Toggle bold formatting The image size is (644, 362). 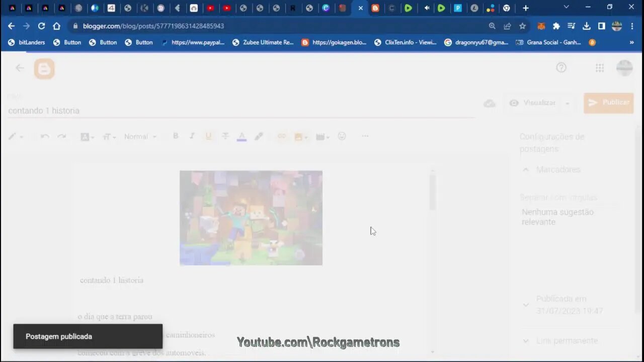click(x=176, y=136)
